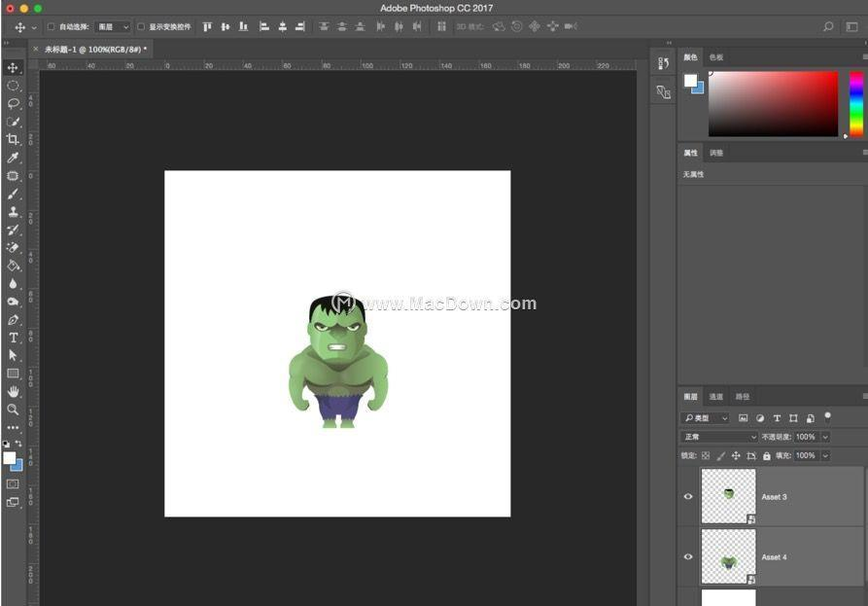Select the Horizontal Type tool

pos(13,338)
